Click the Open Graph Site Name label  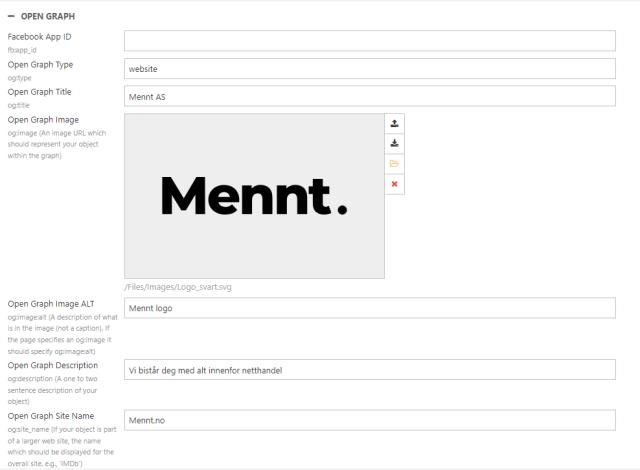pos(51,415)
